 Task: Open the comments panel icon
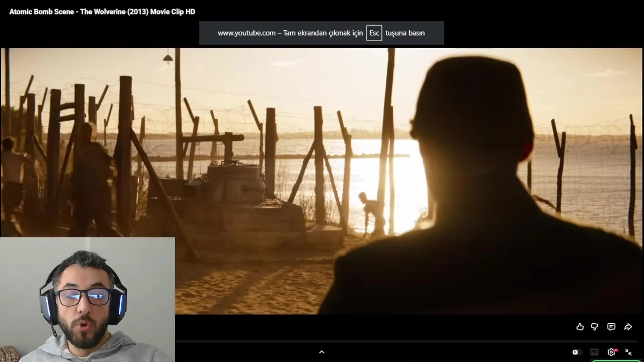[x=611, y=327]
